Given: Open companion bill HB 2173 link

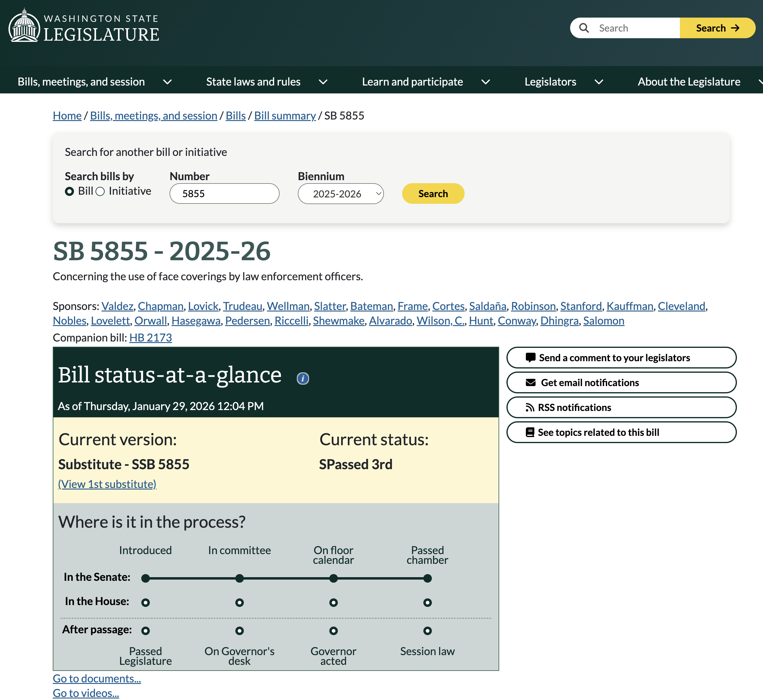Looking at the screenshot, I should coord(150,338).
